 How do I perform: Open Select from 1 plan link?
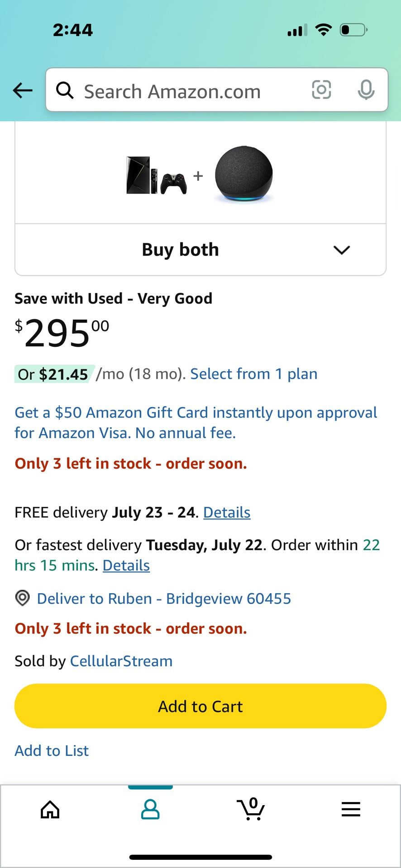(253, 374)
